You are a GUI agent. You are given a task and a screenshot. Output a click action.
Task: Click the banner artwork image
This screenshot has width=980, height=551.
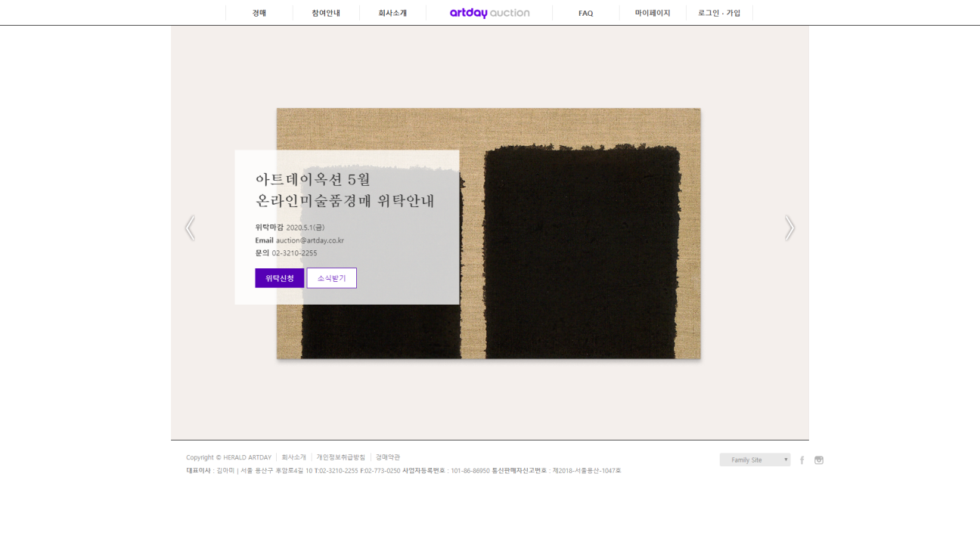[x=582, y=233]
